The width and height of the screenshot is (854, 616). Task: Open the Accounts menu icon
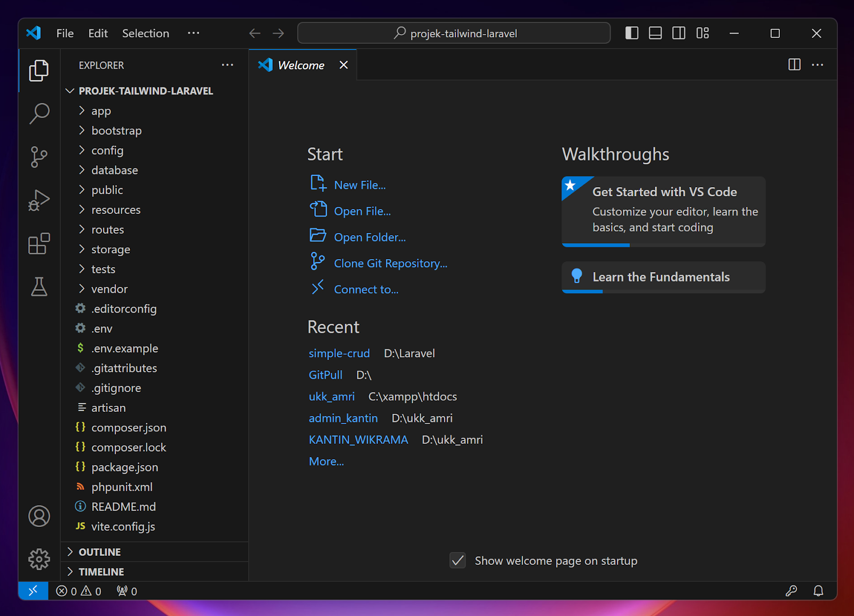39,516
